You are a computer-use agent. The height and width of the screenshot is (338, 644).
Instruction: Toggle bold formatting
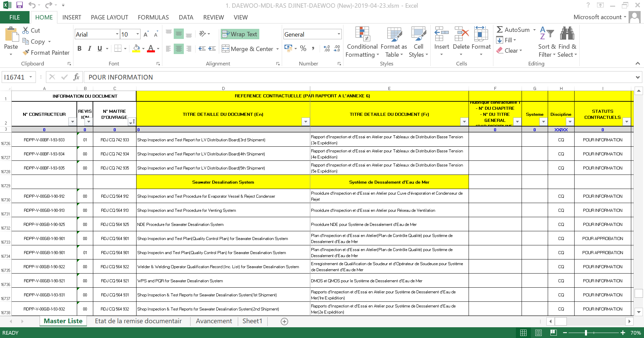[79, 48]
